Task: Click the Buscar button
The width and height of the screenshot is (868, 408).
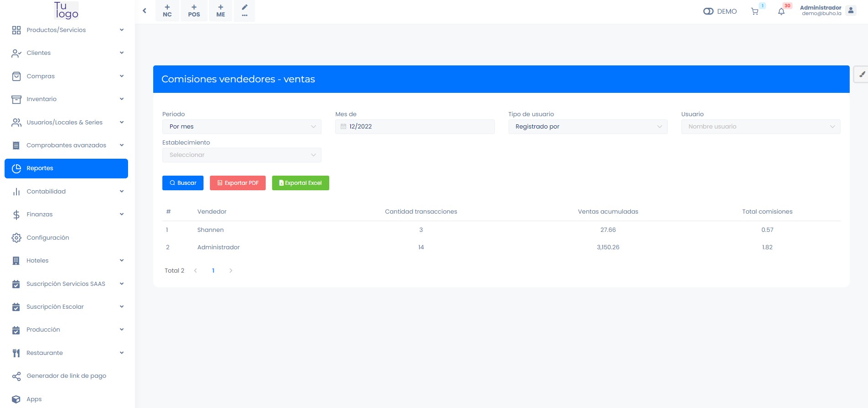Action: click(183, 183)
